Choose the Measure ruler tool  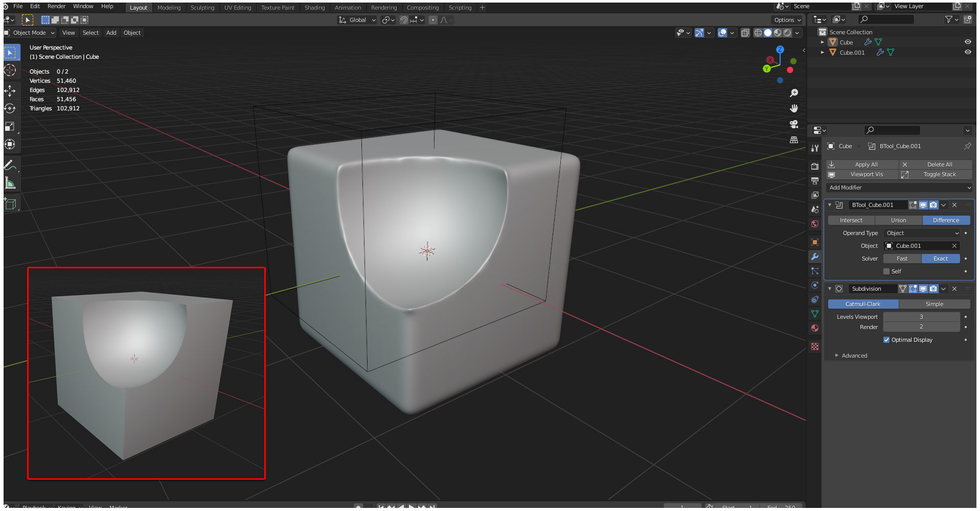(10, 183)
